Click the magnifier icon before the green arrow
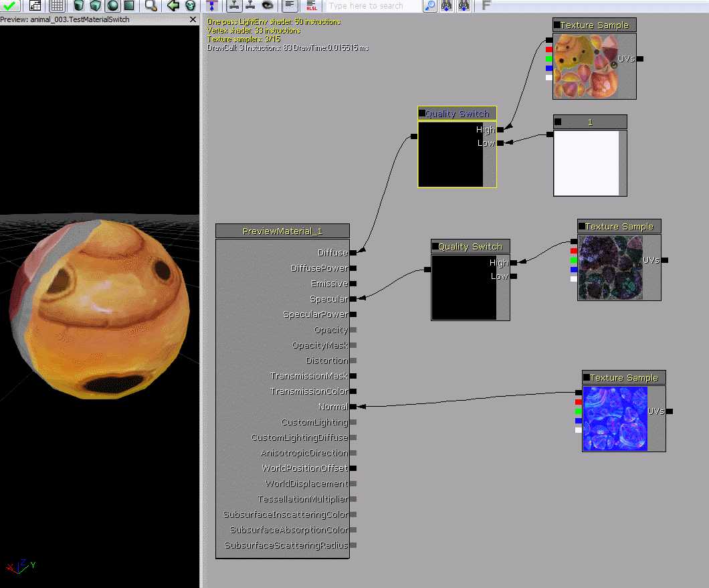Screen dimensions: 709x588 click(151, 5)
